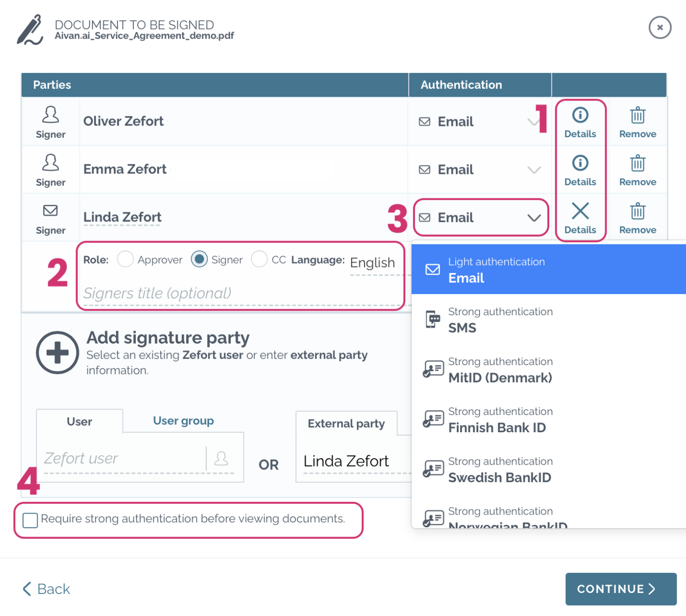The width and height of the screenshot is (686, 616).
Task: Select the Approver role radio button
Action: 125,260
